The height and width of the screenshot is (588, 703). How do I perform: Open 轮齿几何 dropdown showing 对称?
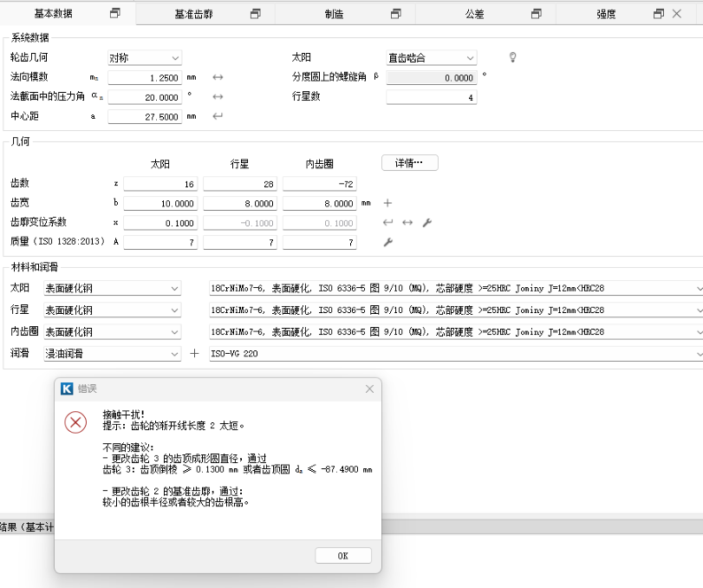point(145,58)
